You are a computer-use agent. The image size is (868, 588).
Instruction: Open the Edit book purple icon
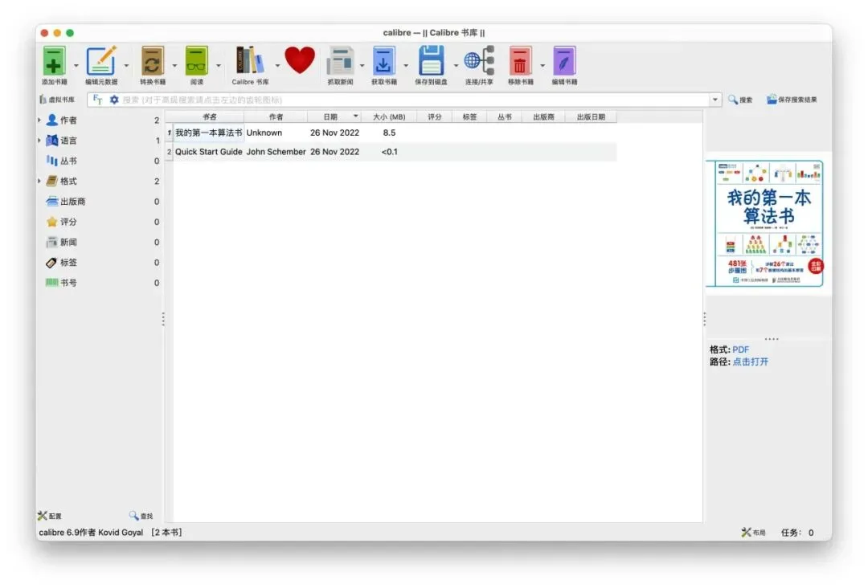point(564,61)
